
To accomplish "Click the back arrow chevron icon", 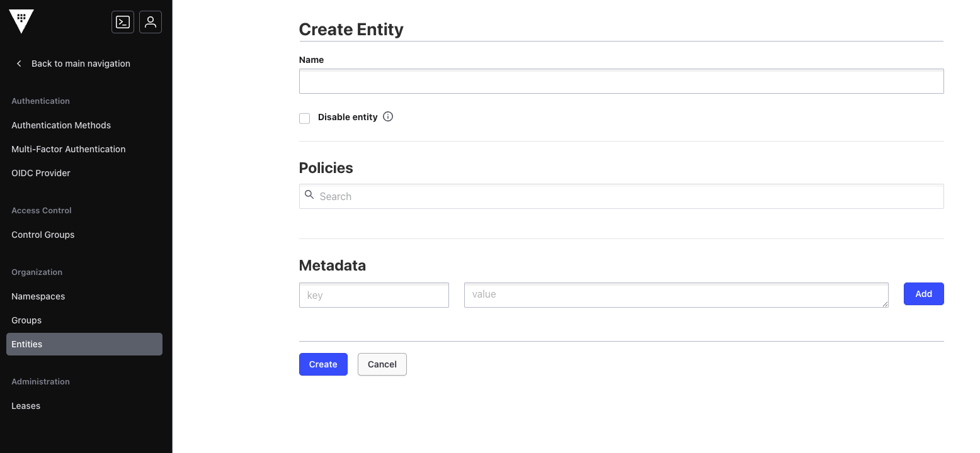I will [19, 64].
